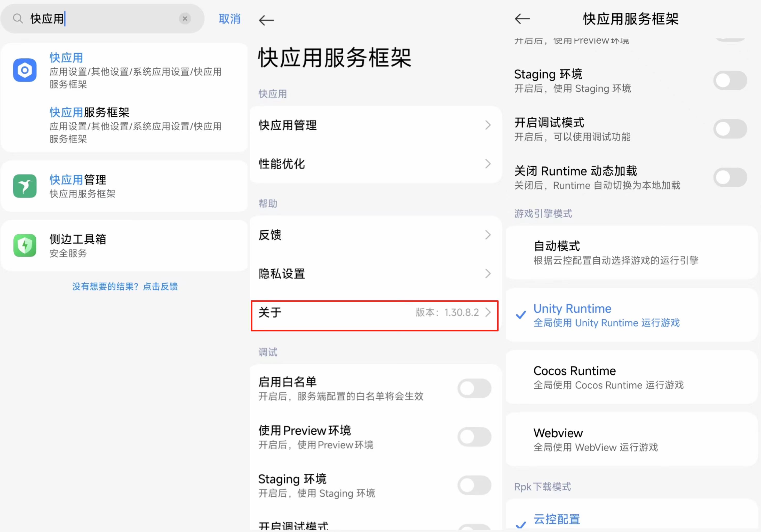Click Rpk下载模式 section header

click(x=542, y=487)
